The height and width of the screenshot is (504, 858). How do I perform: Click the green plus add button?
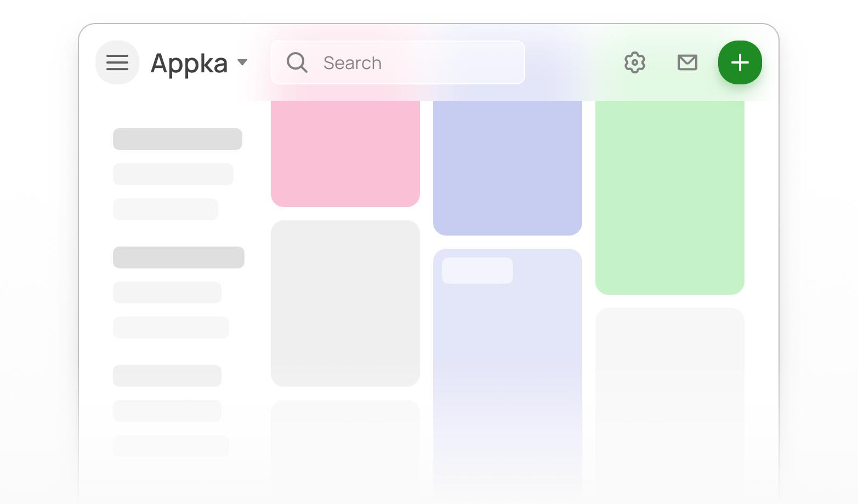click(740, 62)
